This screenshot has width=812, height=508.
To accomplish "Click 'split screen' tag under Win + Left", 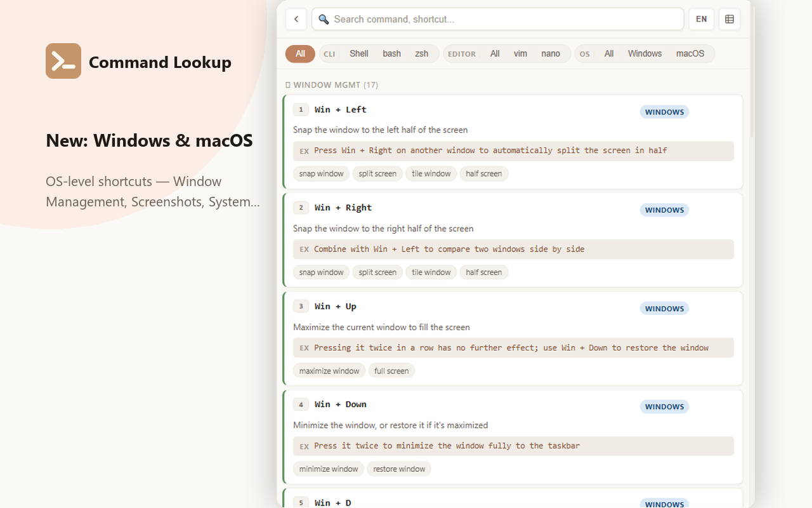I will pos(377,174).
